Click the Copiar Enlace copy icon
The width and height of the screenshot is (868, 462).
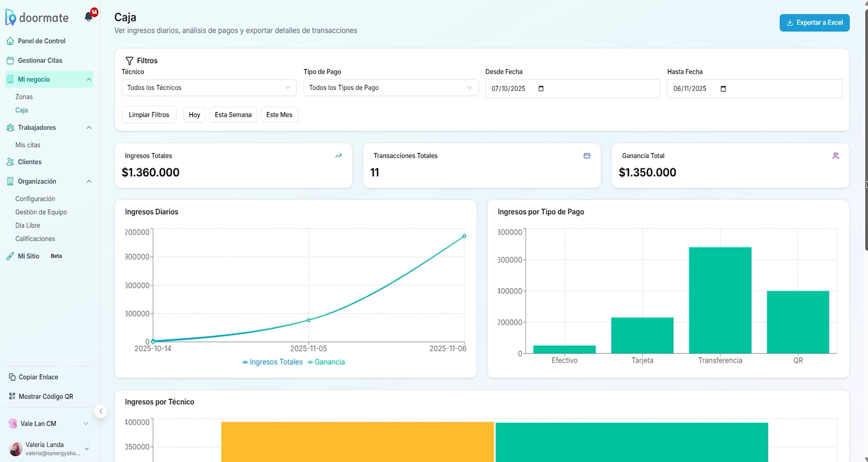coord(12,377)
